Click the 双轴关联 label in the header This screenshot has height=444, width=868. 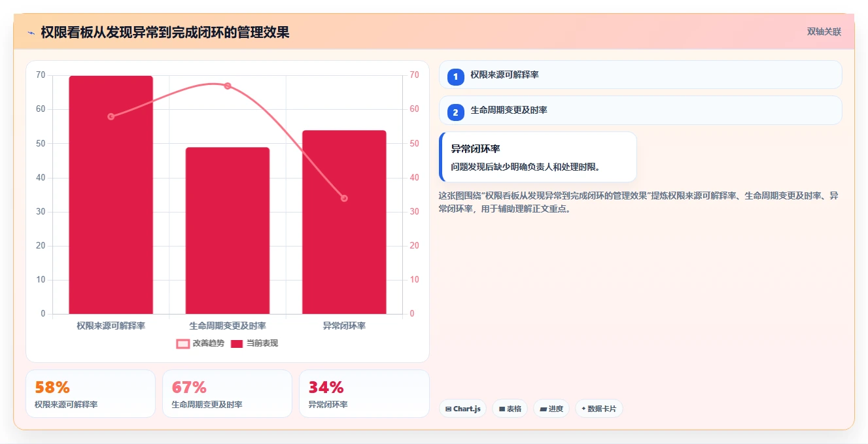point(824,32)
